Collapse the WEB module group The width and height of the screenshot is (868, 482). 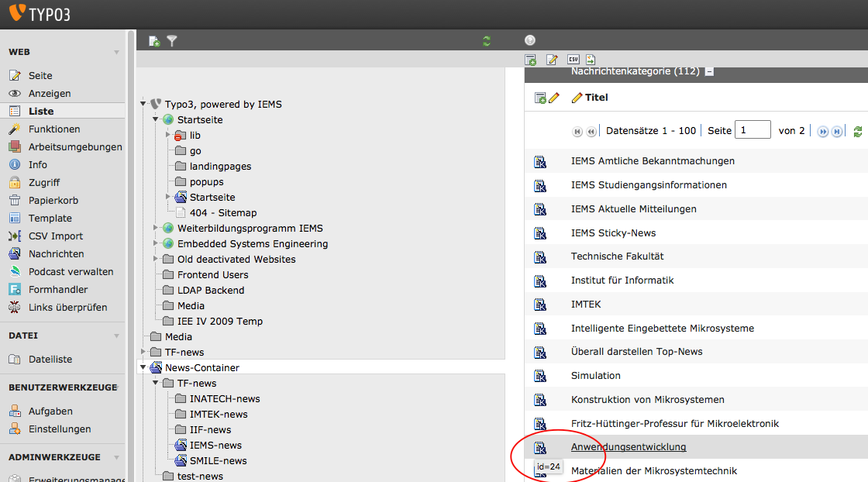pos(117,53)
